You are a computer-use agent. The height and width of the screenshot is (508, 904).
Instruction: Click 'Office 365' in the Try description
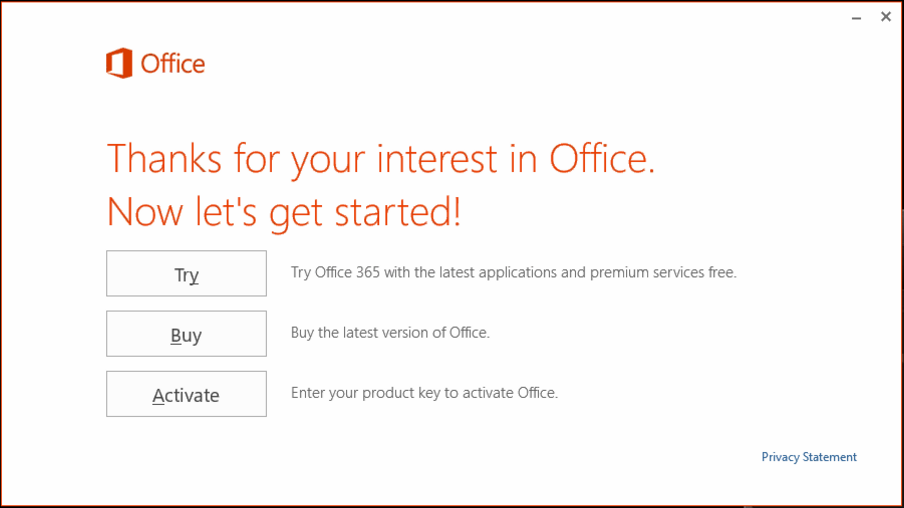click(x=347, y=272)
